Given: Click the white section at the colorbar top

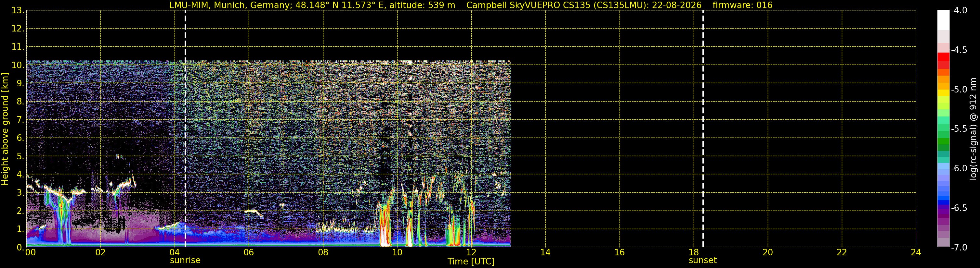Looking at the screenshot, I should pyautogui.click(x=944, y=20).
